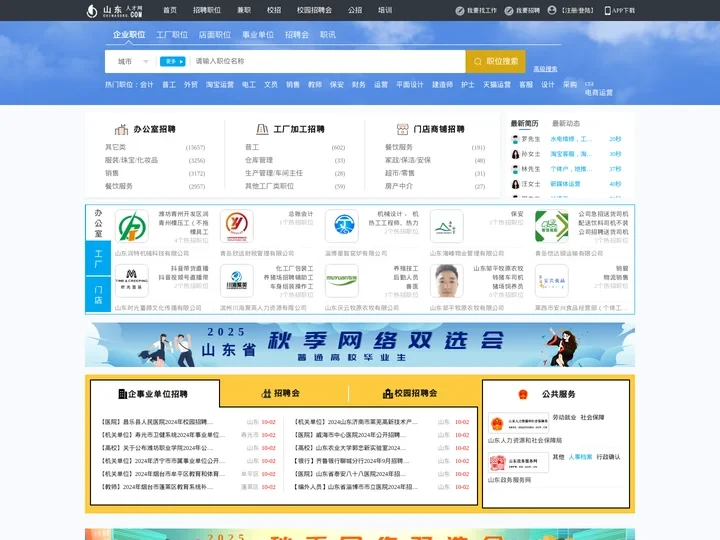The width and height of the screenshot is (720, 540).
Task: Open the 山东人力资源和社会保障局 logo image
Action: coord(518,423)
